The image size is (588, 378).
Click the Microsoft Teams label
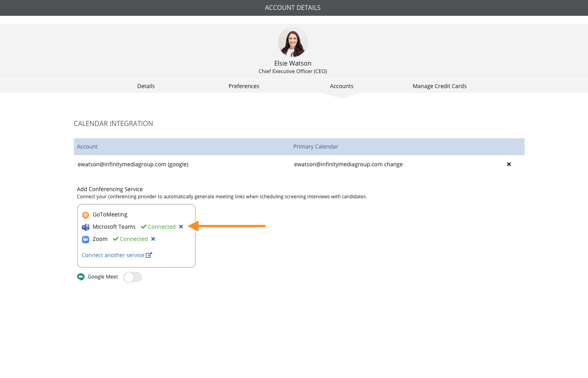[x=114, y=227]
